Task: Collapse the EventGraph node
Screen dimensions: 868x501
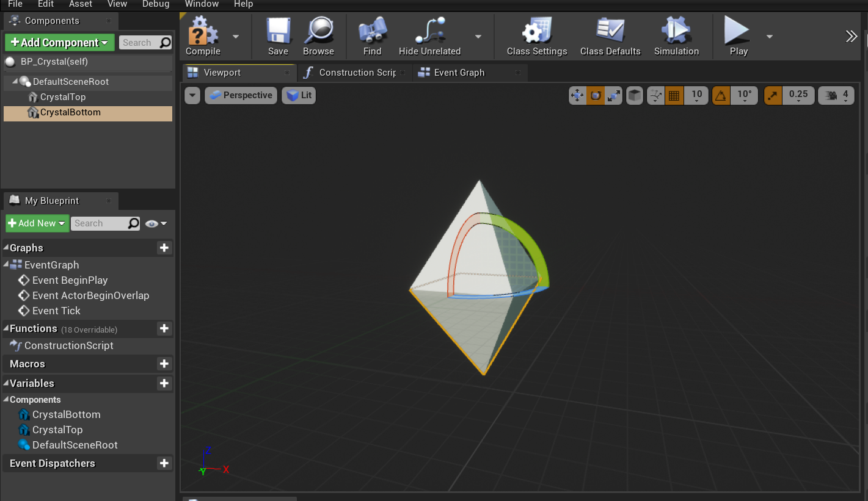Action: [7, 264]
